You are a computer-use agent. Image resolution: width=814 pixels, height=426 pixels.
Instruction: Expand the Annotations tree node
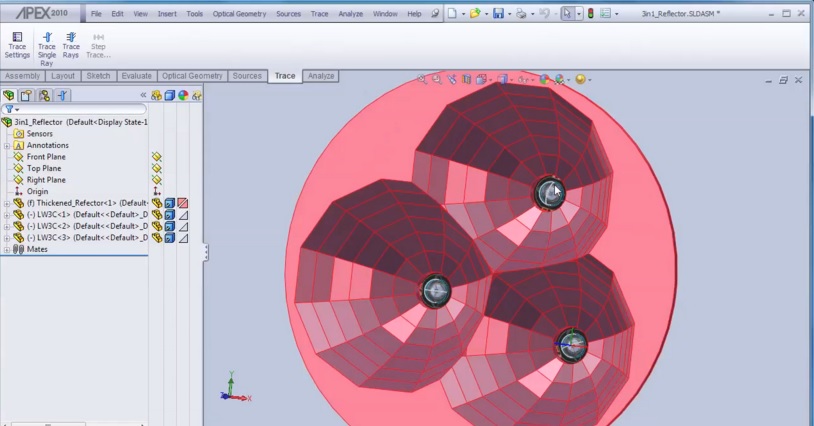7,145
